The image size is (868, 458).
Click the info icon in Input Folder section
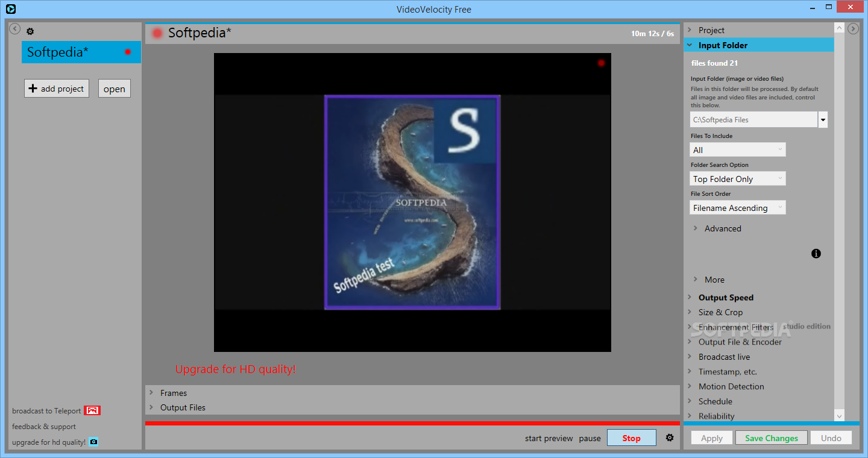[816, 254]
